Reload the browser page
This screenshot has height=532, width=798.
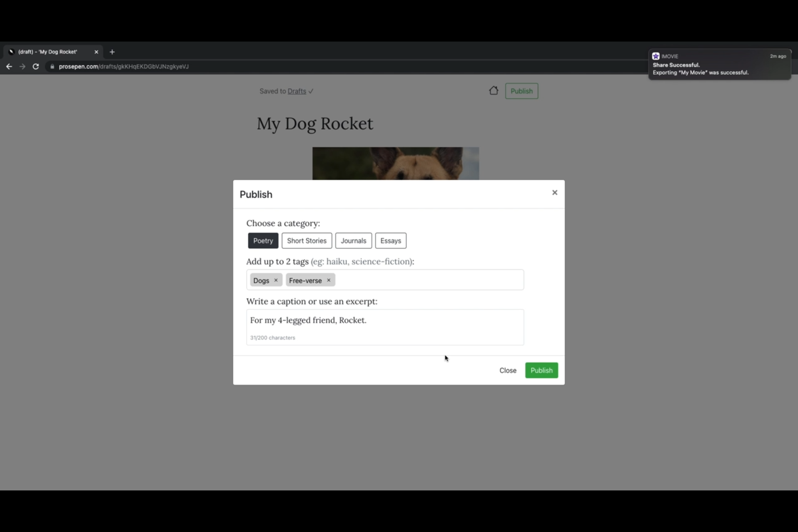pyautogui.click(x=35, y=66)
